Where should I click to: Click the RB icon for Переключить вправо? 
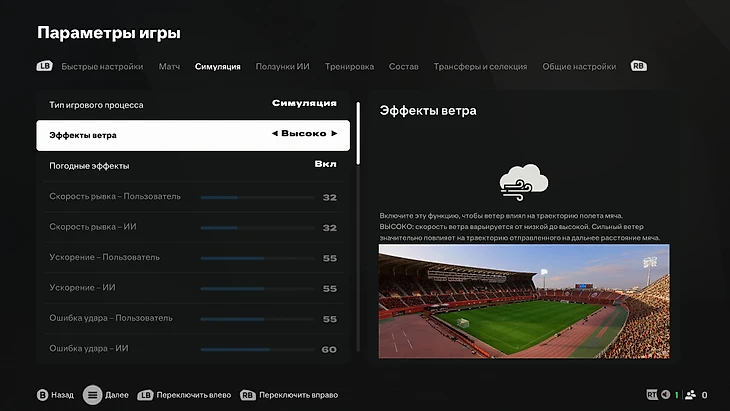(248, 395)
